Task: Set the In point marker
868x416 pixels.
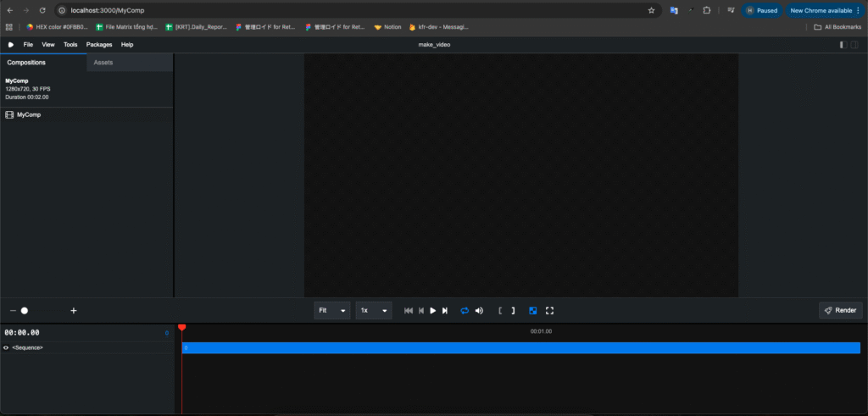Action: [x=501, y=311]
